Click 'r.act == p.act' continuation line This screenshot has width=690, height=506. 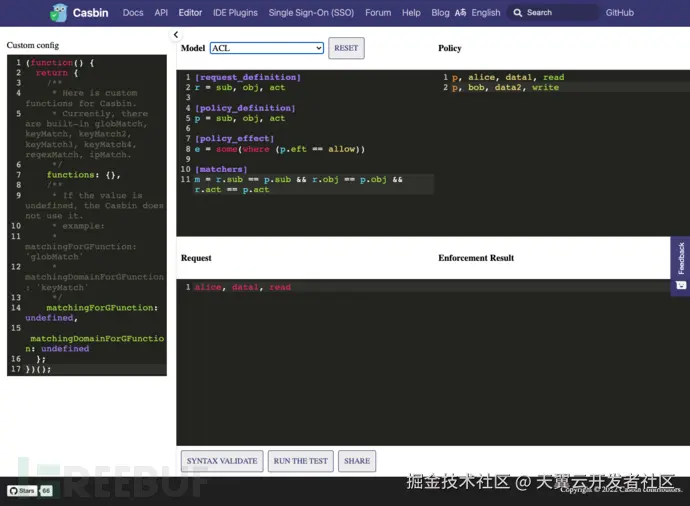(x=232, y=189)
